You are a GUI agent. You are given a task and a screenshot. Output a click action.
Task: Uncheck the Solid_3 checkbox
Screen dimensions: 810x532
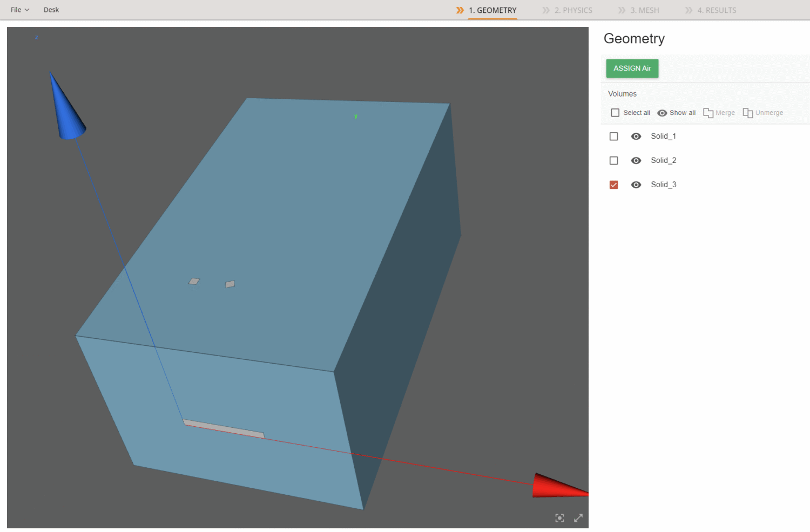pyautogui.click(x=613, y=185)
